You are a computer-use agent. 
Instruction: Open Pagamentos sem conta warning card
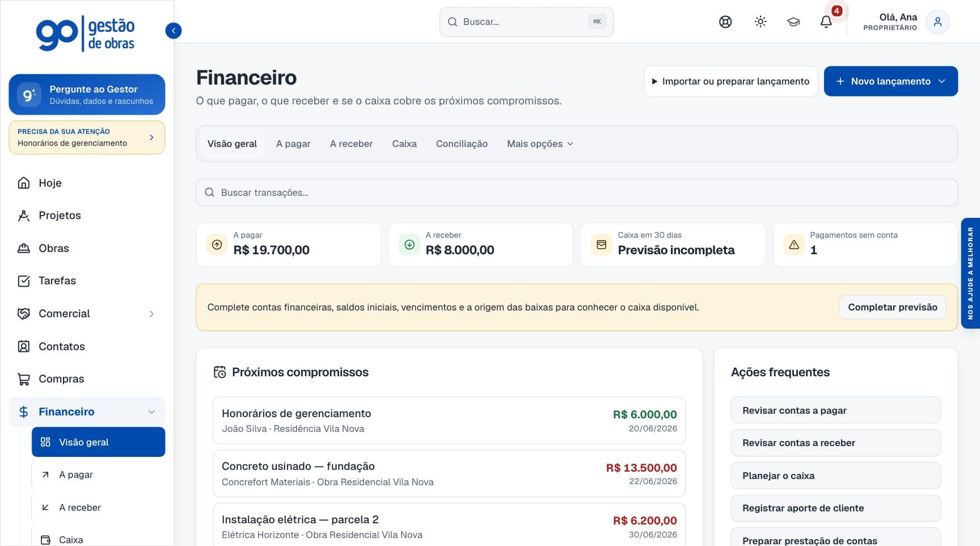point(865,245)
